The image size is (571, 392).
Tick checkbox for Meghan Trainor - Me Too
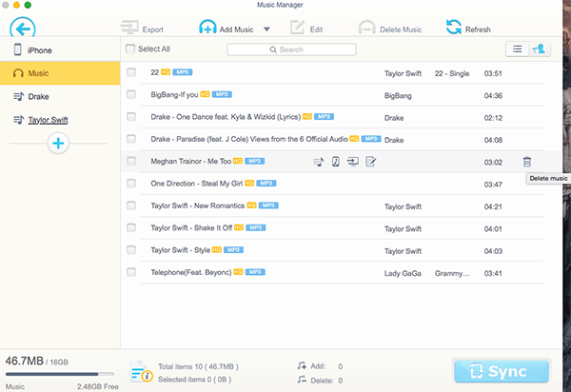[131, 161]
